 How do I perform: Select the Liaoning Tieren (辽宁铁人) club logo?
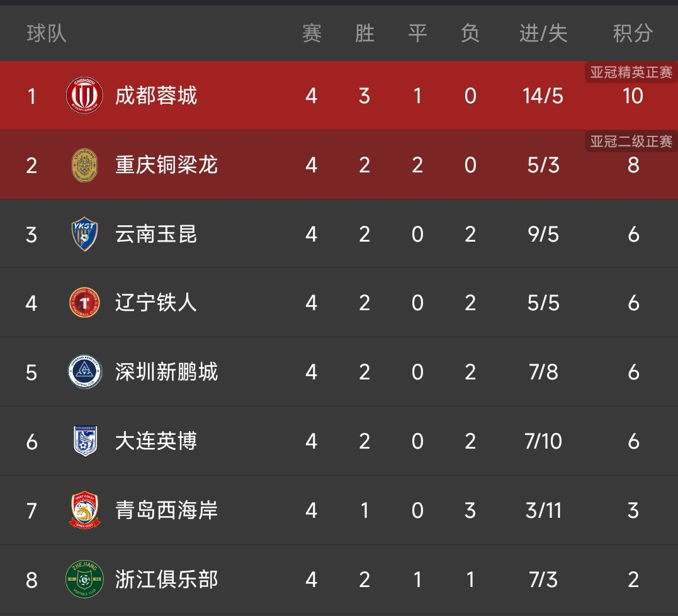pyautogui.click(x=84, y=303)
